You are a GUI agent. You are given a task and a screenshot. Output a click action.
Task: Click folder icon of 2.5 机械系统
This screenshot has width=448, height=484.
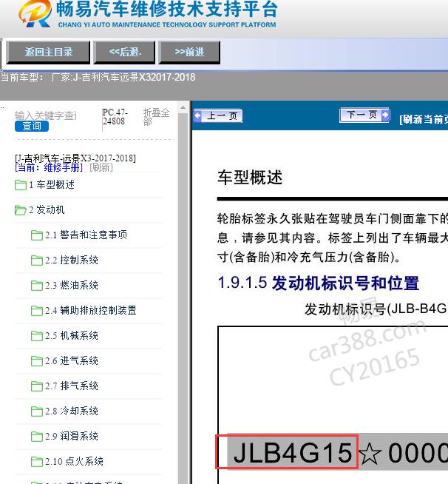point(37,336)
